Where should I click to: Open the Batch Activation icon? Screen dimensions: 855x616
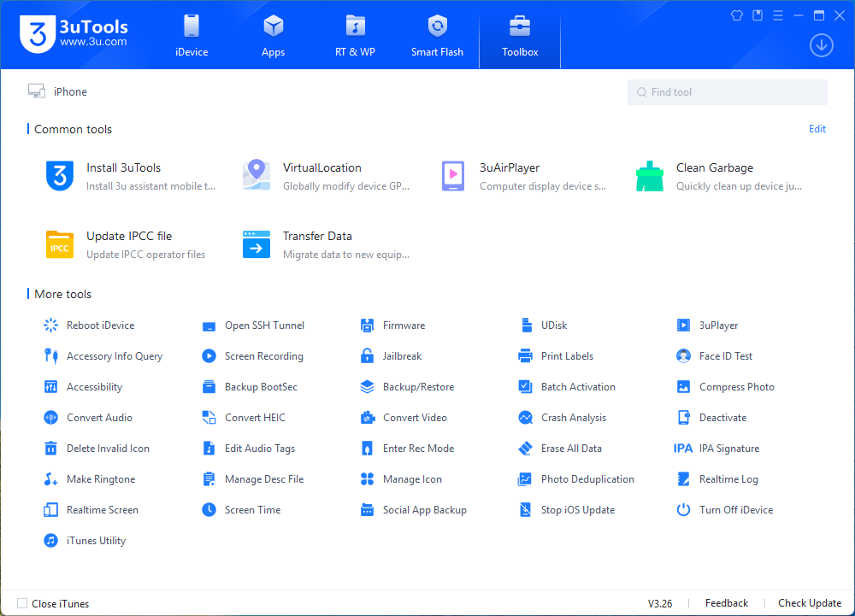(x=525, y=387)
